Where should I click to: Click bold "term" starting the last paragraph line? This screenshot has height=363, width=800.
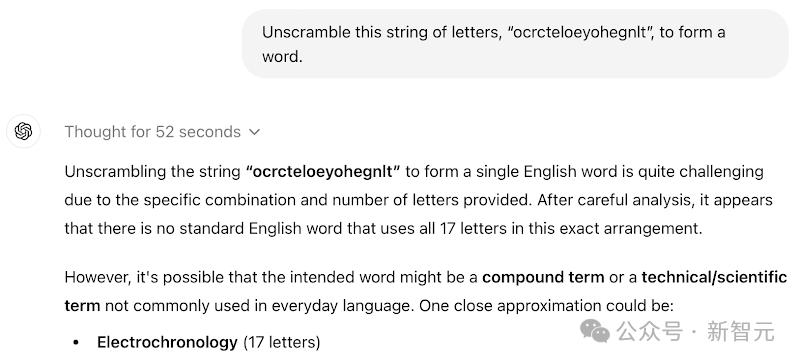(82, 306)
